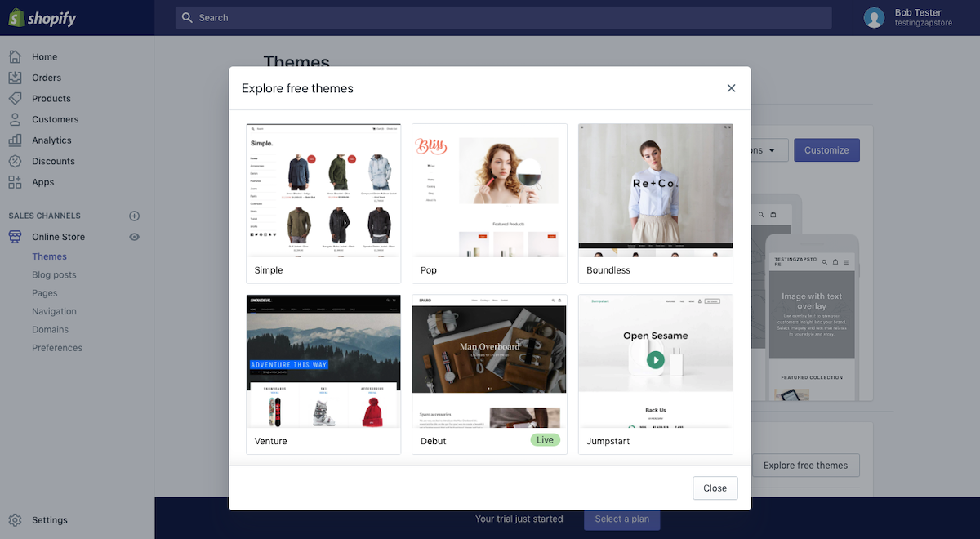Click the Simple theme name label

pyautogui.click(x=269, y=270)
